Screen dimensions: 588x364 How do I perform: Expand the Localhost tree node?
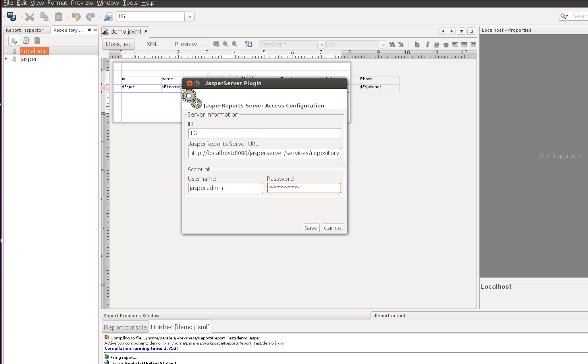6,51
